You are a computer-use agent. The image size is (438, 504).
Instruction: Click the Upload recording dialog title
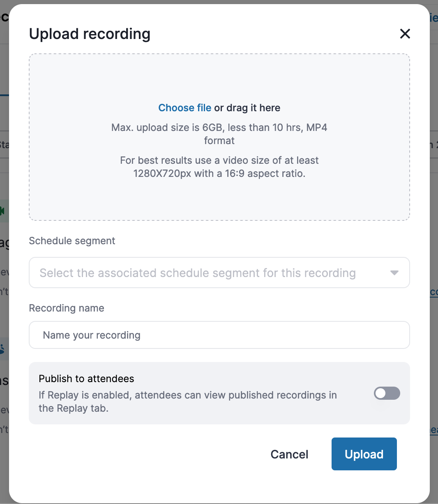[90, 34]
